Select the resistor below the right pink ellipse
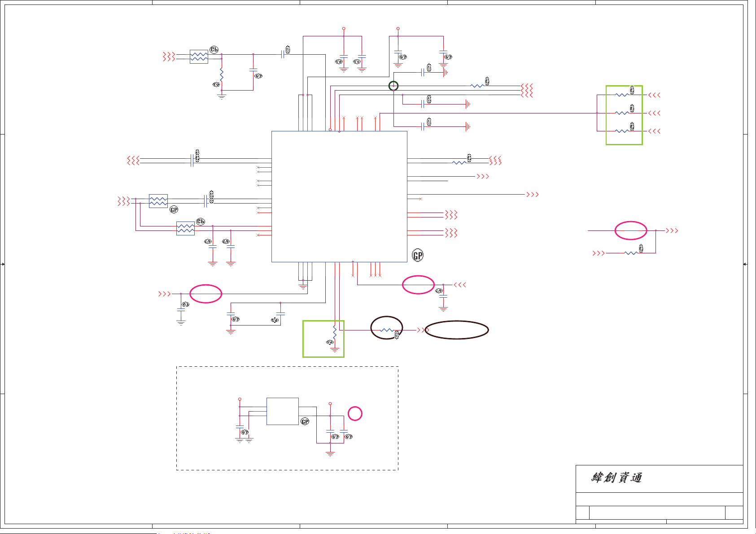This screenshot has height=534, width=756. pos(631,253)
